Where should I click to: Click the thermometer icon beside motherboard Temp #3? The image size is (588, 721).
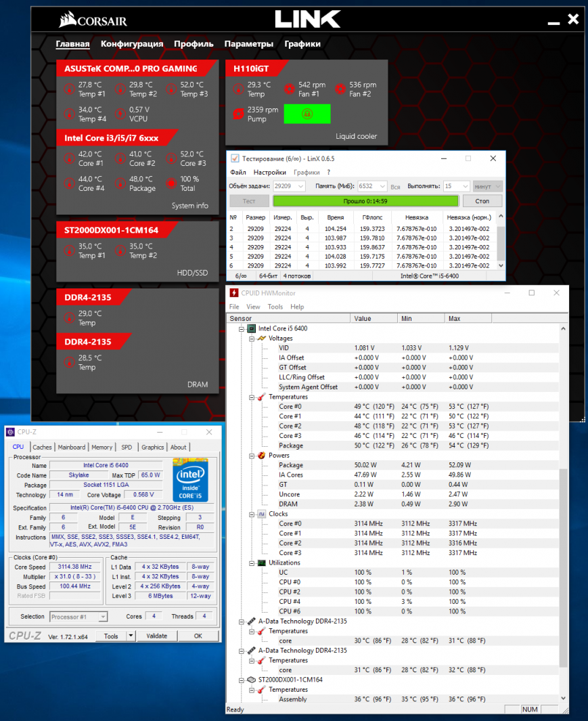click(x=171, y=89)
